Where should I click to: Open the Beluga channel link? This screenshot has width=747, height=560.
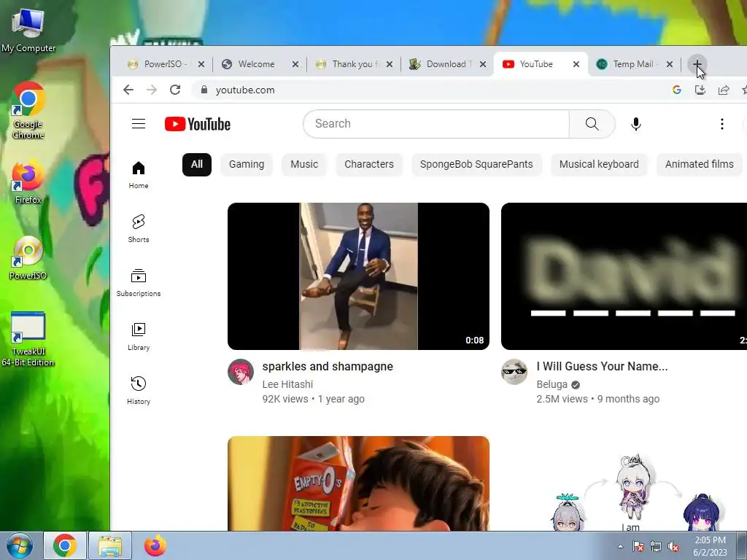(x=551, y=384)
